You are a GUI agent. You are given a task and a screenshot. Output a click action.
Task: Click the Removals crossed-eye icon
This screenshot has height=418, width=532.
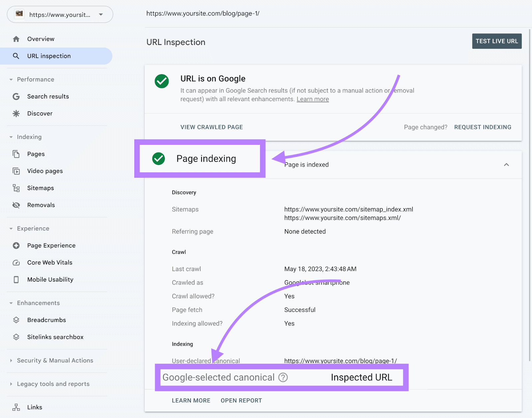point(16,205)
